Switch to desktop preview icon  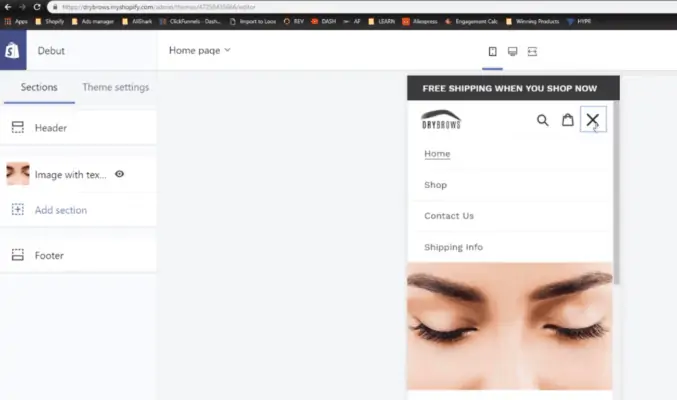(x=512, y=51)
